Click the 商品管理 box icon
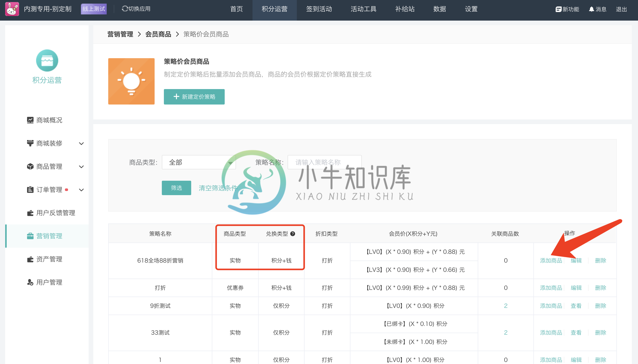This screenshot has height=364, width=638. tap(30, 166)
